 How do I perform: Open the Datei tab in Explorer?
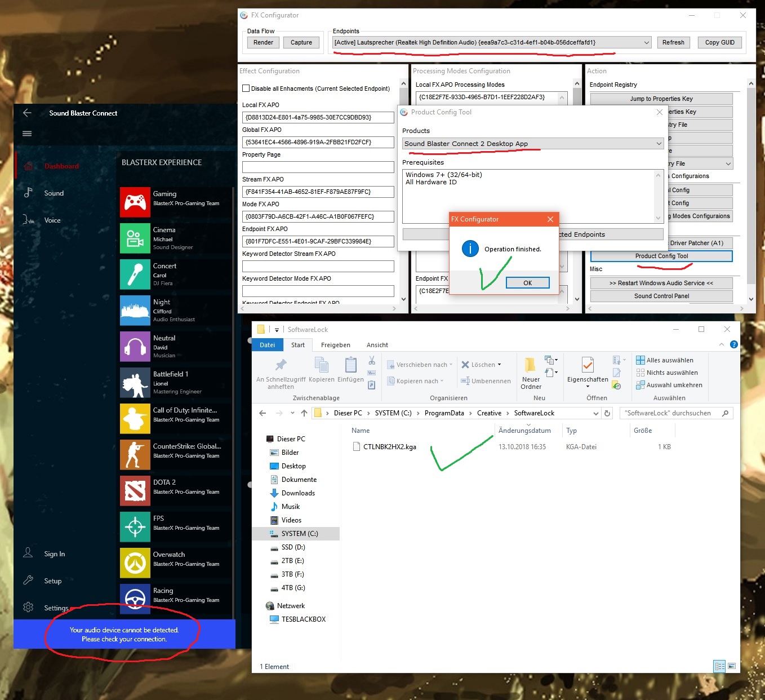pos(267,345)
